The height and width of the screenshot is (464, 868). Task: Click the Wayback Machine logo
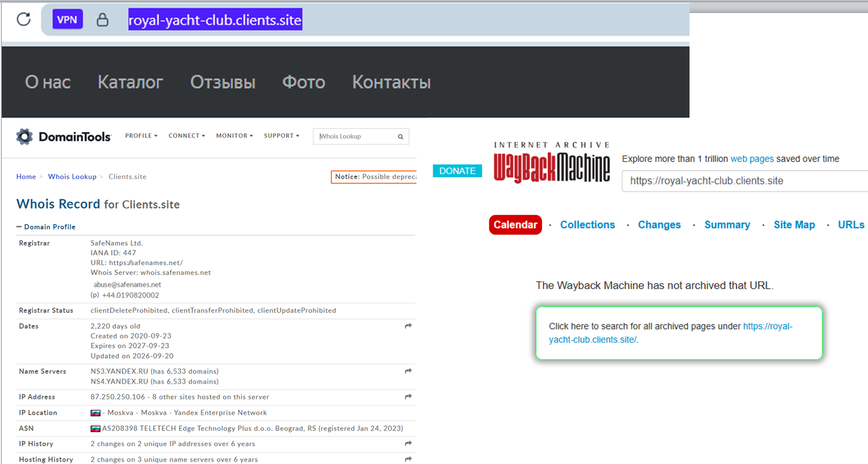point(552,162)
